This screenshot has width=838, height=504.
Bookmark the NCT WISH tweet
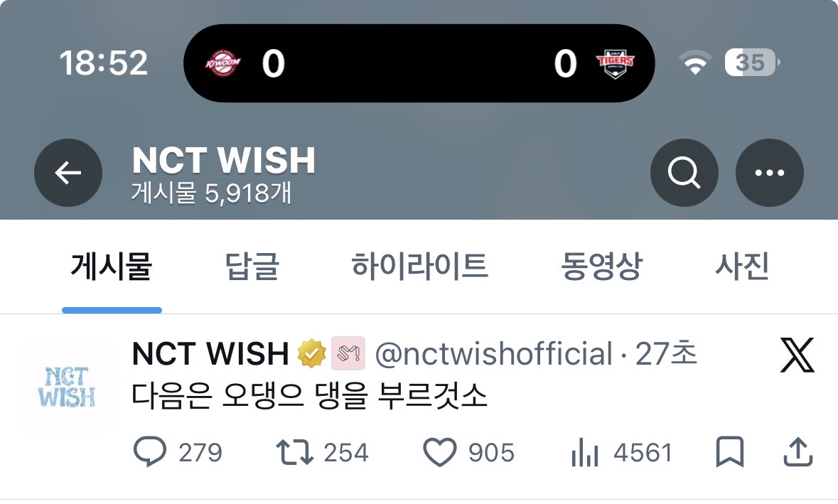(x=729, y=452)
